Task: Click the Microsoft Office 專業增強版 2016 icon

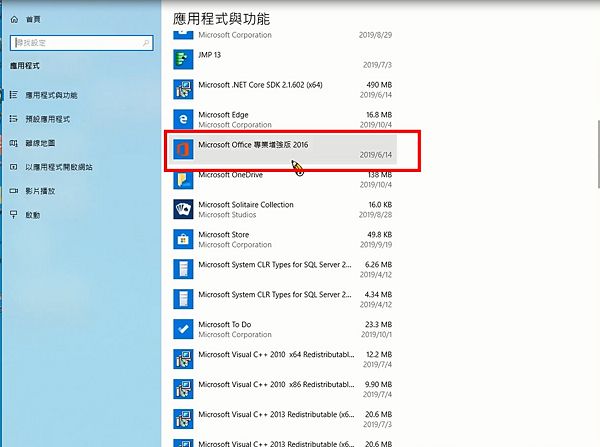Action: (184, 149)
